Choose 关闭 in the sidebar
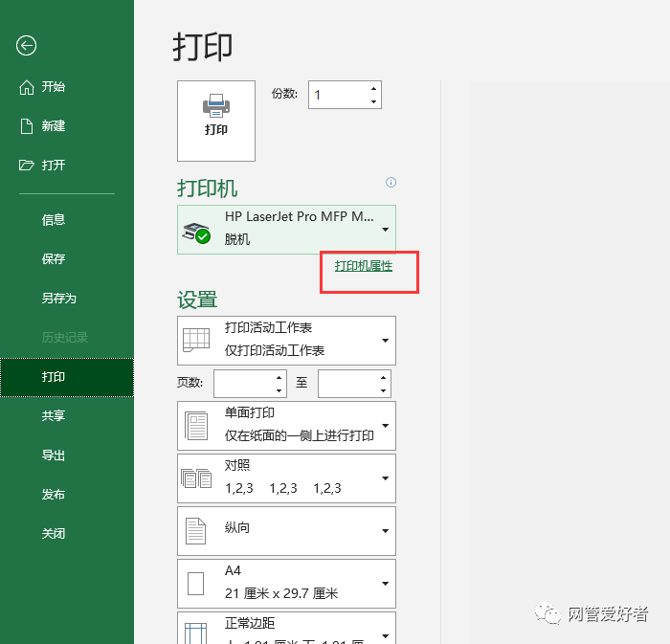The width and height of the screenshot is (670, 644). click(54, 533)
